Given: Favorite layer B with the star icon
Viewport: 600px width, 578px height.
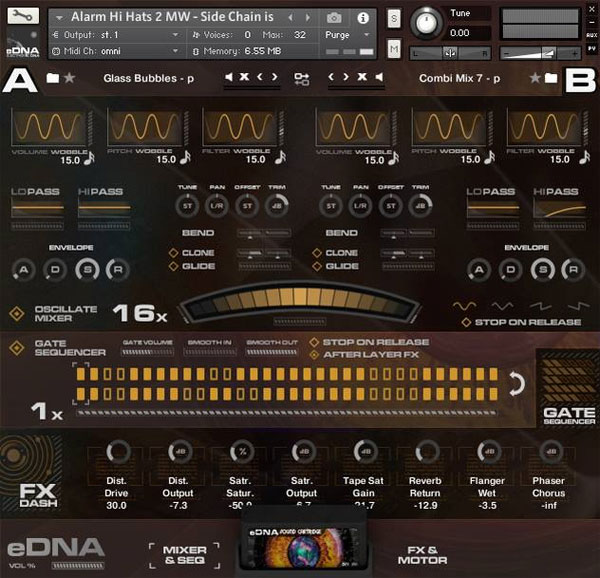Looking at the screenshot, I should point(535,77).
